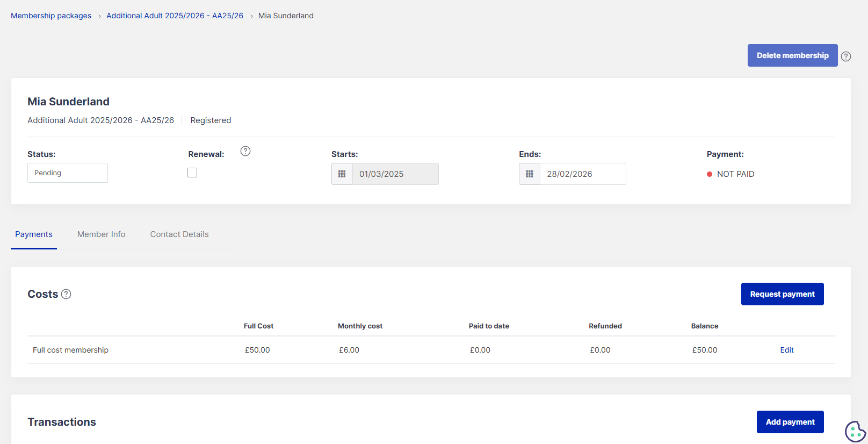Click the red NOT PAID status indicator
The image size is (868, 444).
click(710, 174)
